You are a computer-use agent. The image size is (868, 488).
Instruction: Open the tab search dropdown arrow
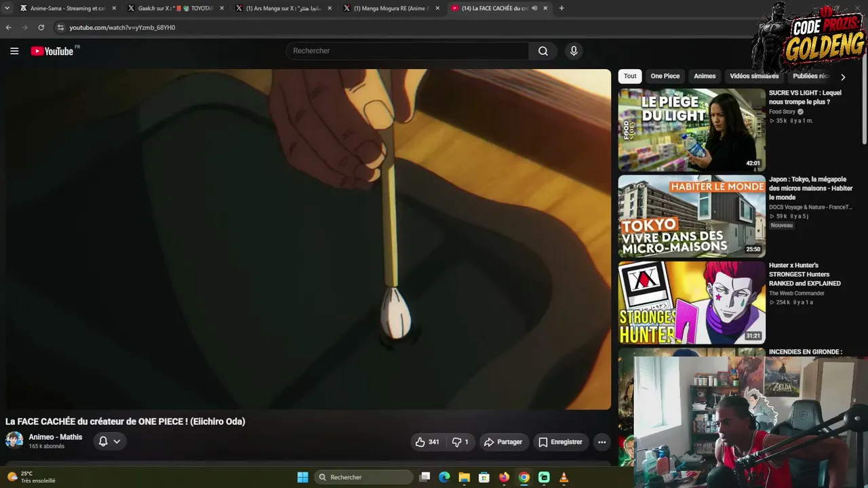[x=7, y=8]
